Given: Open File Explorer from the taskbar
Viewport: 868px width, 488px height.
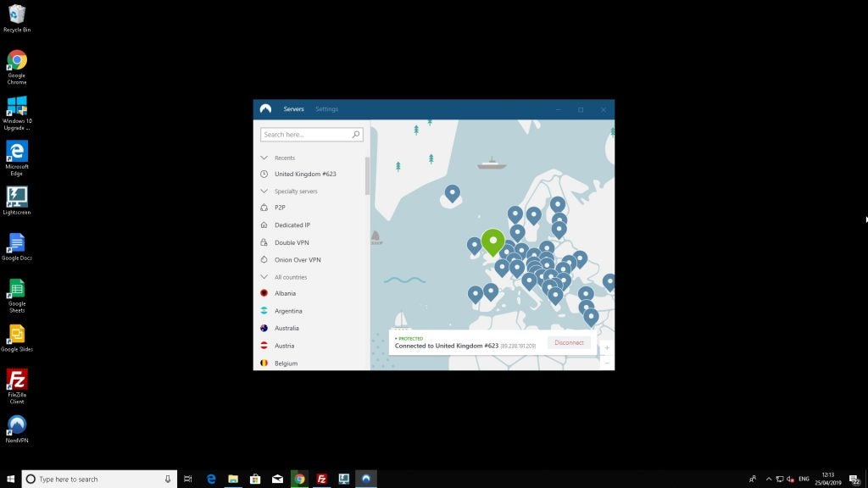Looking at the screenshot, I should click(233, 479).
